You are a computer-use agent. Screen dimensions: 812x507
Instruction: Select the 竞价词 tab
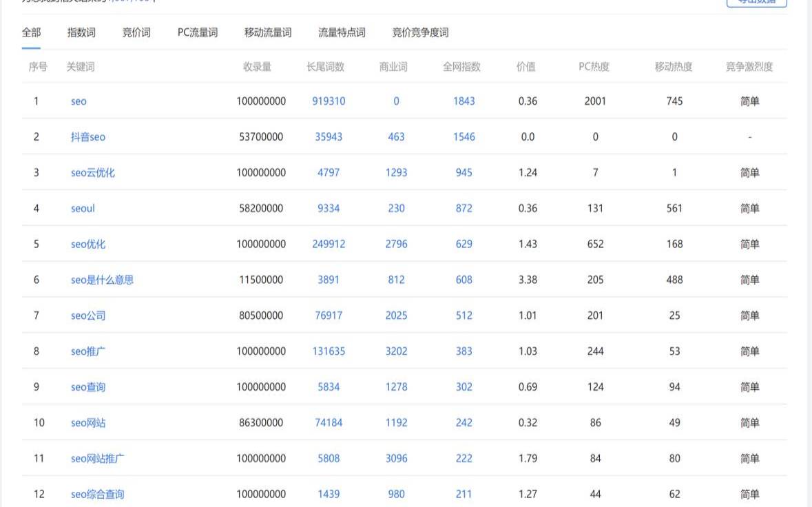click(136, 32)
